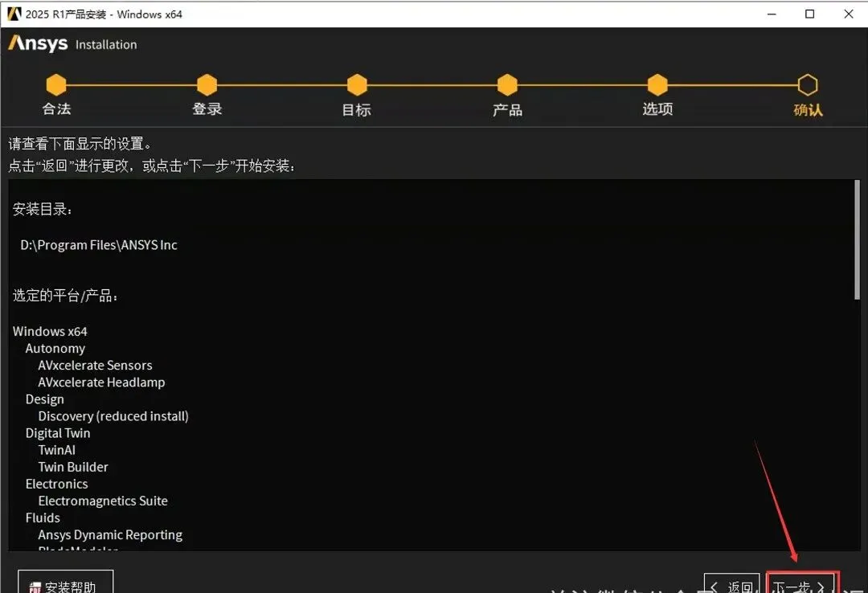Maximize the installer window
868x593 pixels.
click(810, 14)
